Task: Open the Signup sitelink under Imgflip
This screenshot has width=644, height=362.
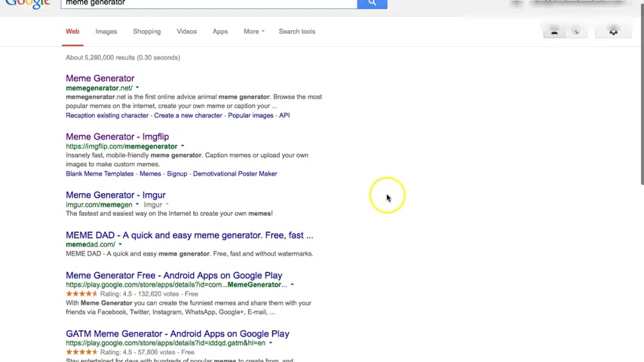Action: [x=177, y=173]
